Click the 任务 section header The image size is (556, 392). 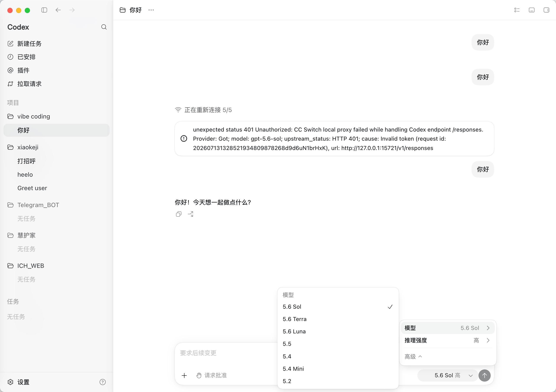point(13,301)
